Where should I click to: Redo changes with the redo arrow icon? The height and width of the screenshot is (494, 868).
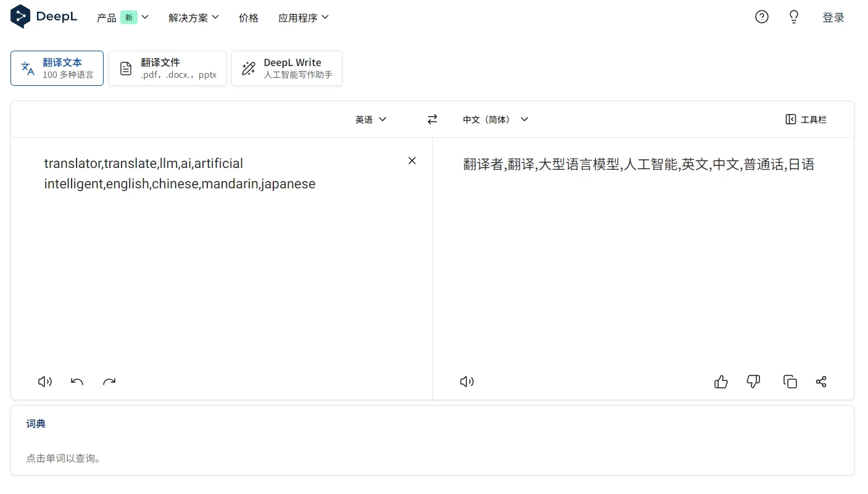109,381
